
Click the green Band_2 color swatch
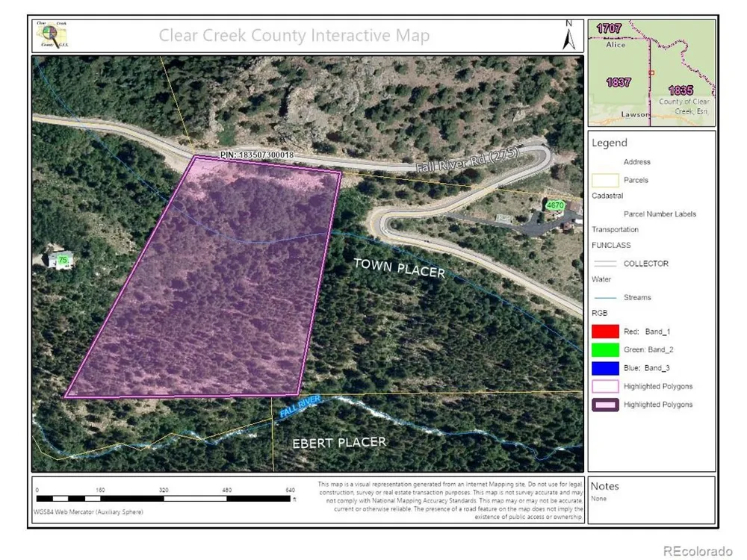point(605,349)
